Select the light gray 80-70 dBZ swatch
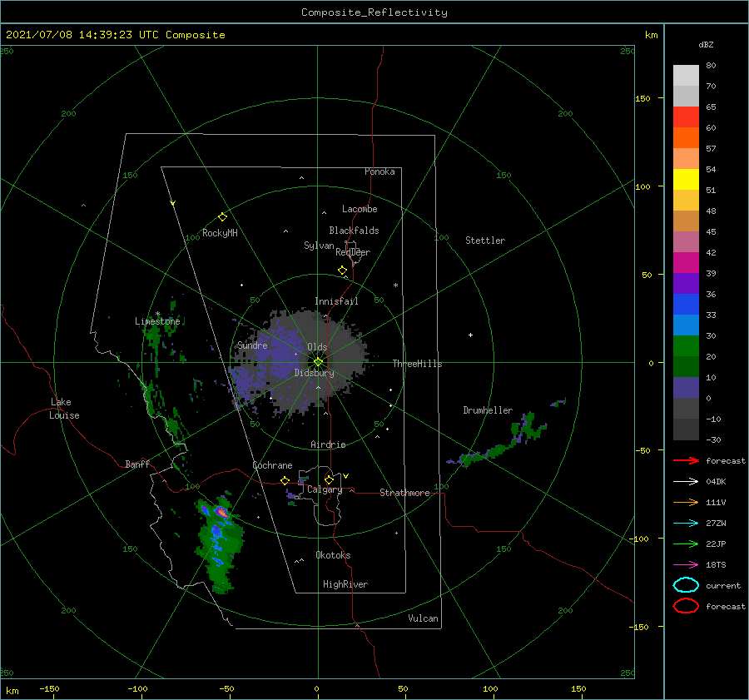Viewport: 749px width, 700px height. click(x=686, y=76)
